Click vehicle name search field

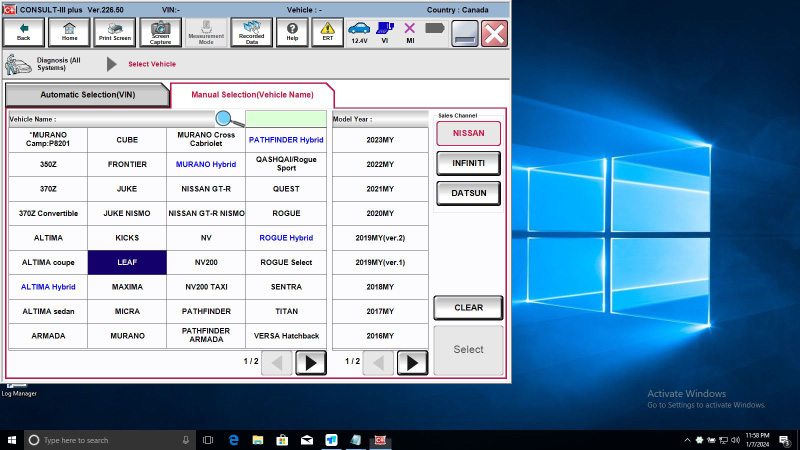pos(286,119)
